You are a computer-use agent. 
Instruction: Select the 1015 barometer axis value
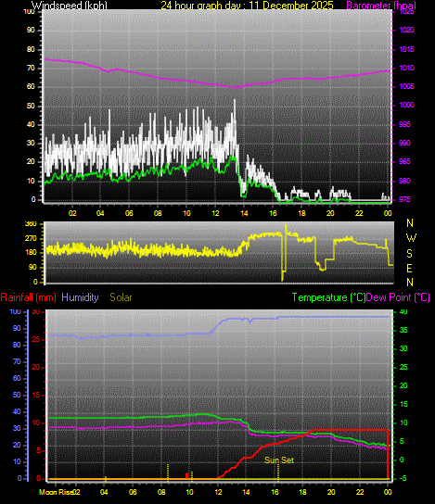[406, 49]
